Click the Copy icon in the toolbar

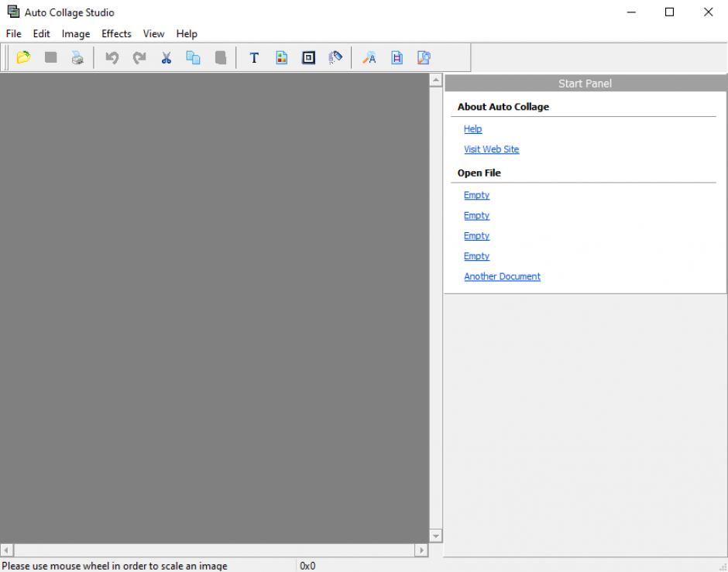(x=193, y=57)
